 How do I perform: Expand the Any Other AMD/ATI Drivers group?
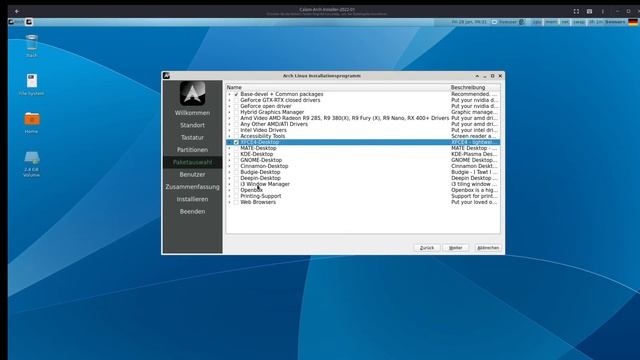pyautogui.click(x=229, y=124)
